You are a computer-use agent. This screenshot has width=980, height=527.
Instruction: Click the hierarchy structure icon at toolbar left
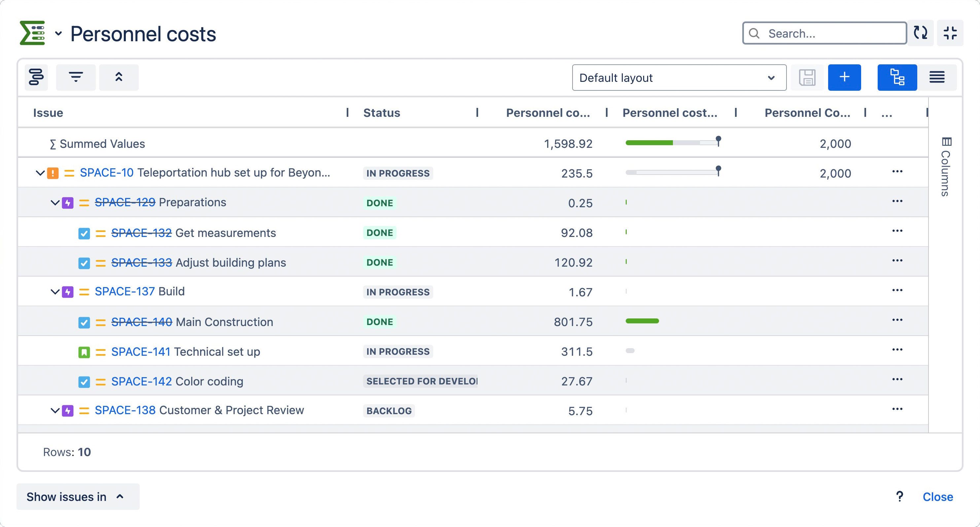point(36,77)
